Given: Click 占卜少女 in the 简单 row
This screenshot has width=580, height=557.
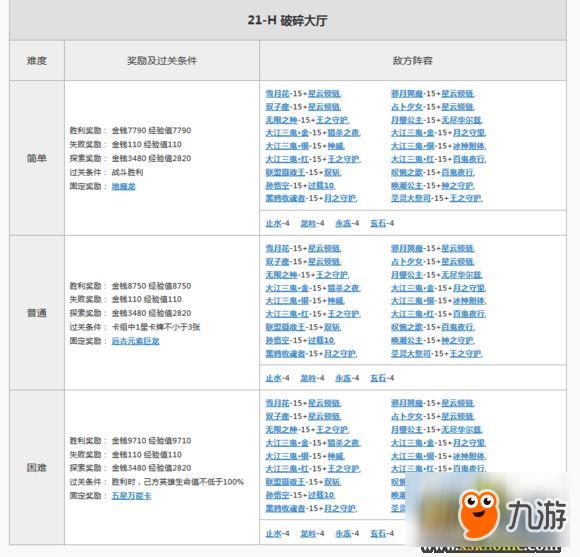Looking at the screenshot, I should [x=407, y=107].
